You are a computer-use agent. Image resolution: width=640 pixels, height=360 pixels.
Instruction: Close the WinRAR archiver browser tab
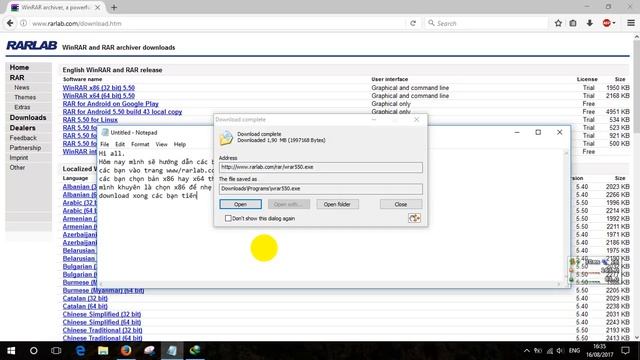[x=98, y=7]
